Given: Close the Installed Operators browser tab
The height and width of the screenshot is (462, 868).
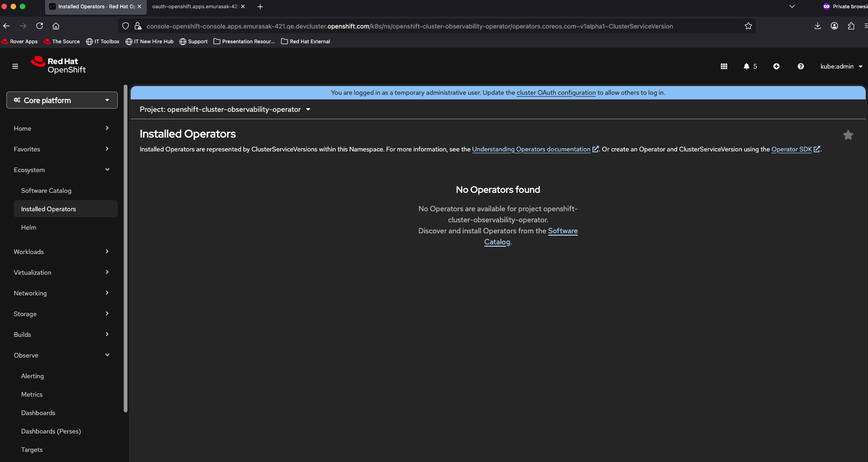Looking at the screenshot, I should pyautogui.click(x=139, y=6).
